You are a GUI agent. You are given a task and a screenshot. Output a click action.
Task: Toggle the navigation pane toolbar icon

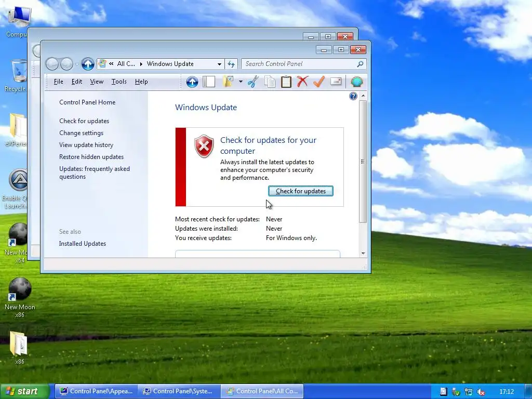pos(209,82)
